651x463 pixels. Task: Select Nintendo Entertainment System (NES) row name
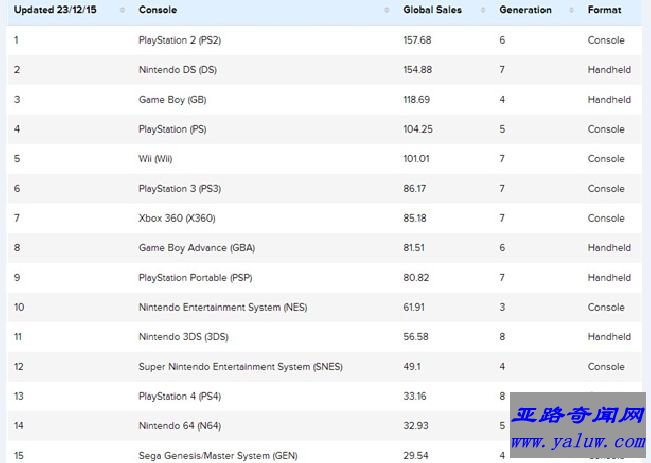point(223,307)
